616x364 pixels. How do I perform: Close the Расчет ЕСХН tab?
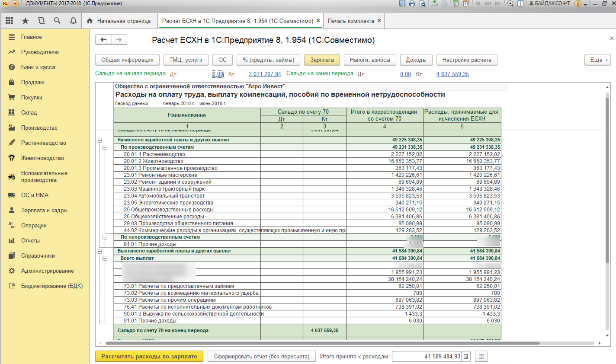pos(318,20)
